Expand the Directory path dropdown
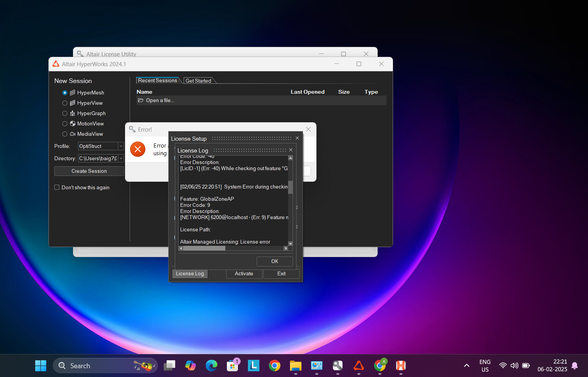 tap(121, 158)
